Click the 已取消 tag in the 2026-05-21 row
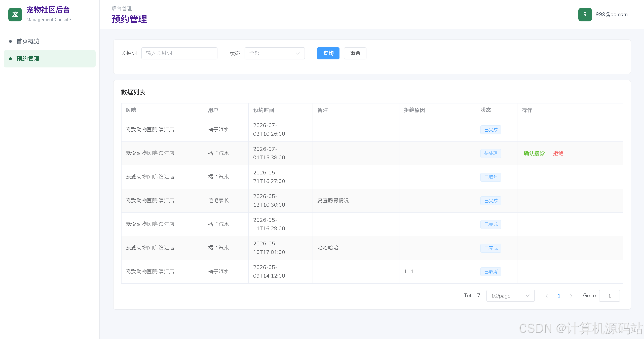 coord(491,177)
